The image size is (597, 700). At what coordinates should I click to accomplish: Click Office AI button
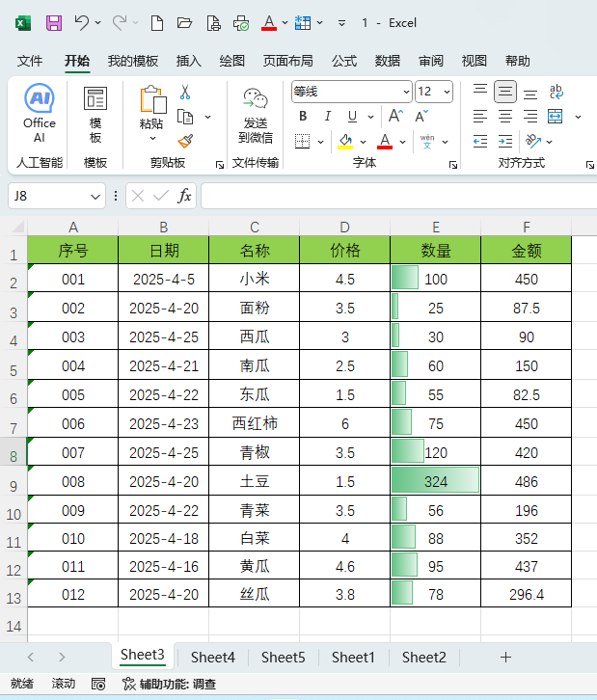[x=40, y=114]
